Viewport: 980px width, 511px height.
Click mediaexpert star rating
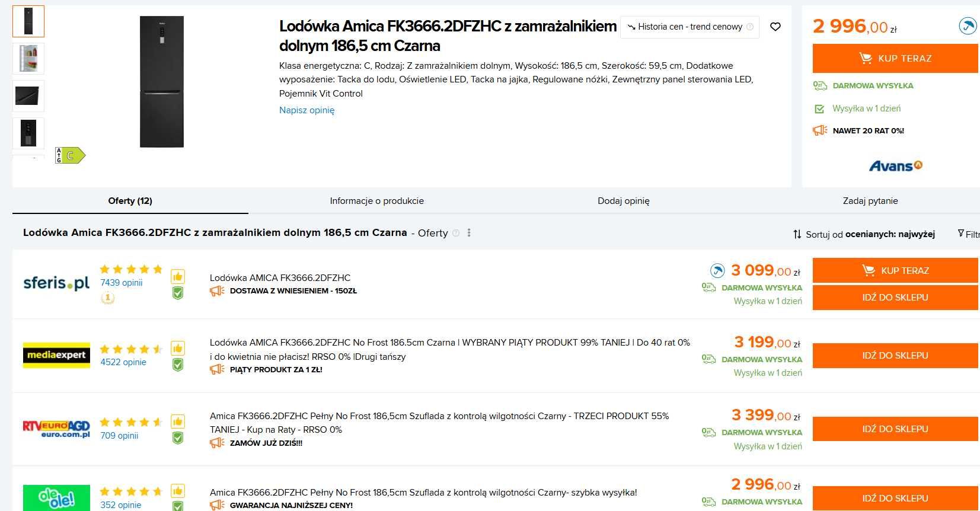[131, 349]
